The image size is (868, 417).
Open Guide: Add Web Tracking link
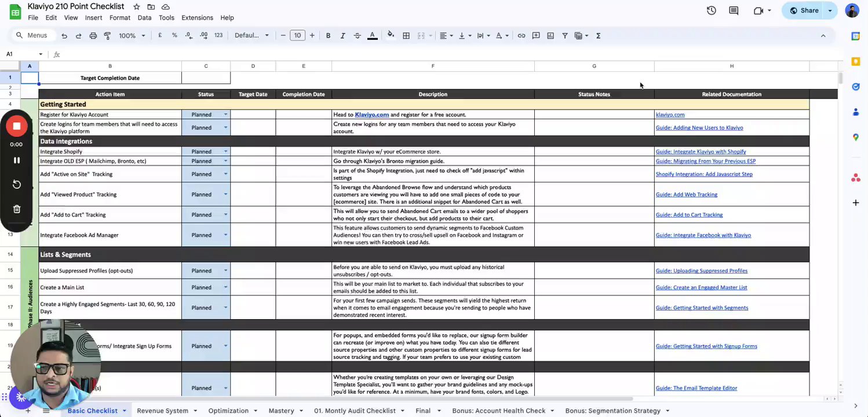point(686,195)
